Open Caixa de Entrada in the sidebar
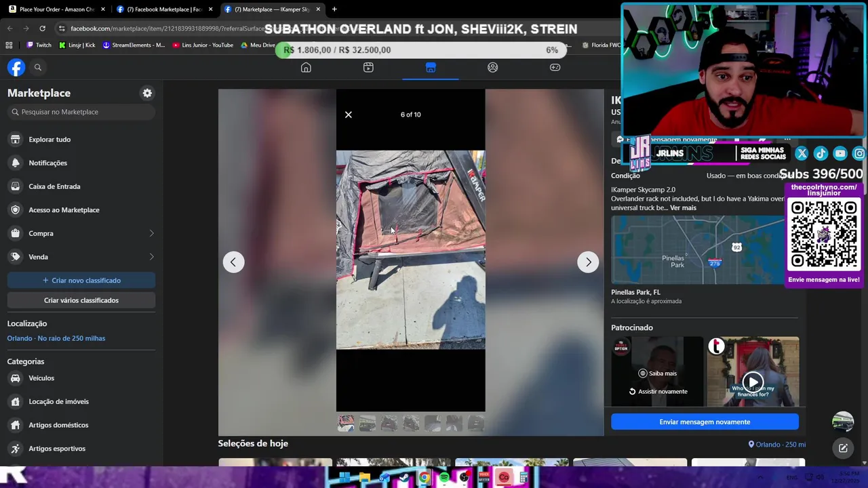 click(x=81, y=186)
